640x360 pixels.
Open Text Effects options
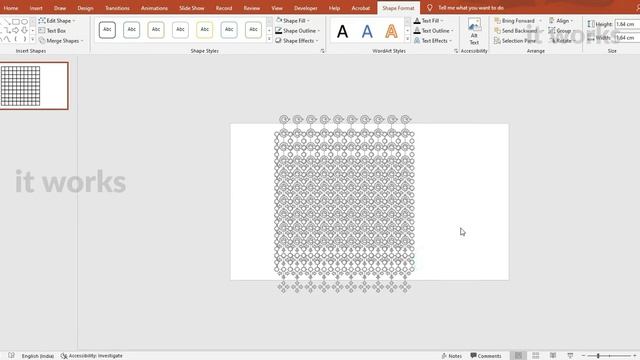coord(433,41)
